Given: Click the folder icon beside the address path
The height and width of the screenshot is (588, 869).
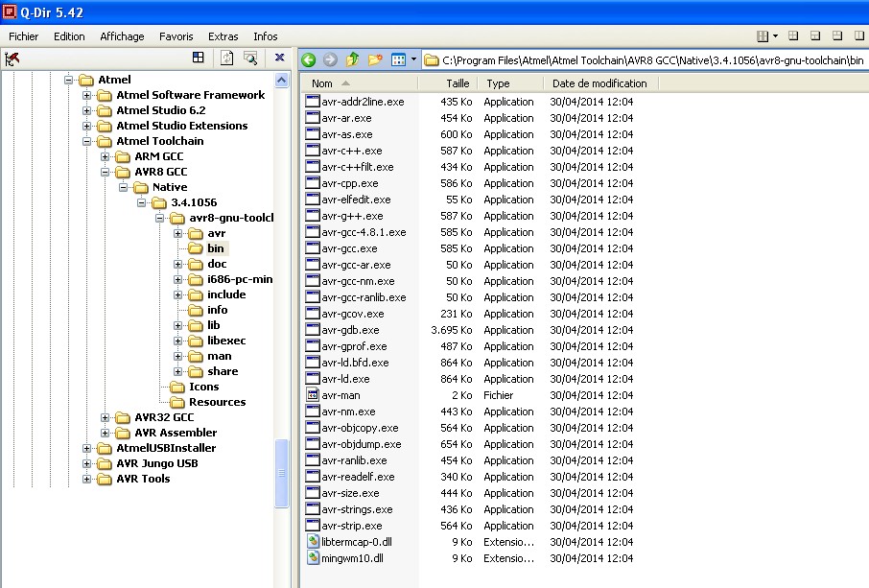Looking at the screenshot, I should tap(432, 59).
